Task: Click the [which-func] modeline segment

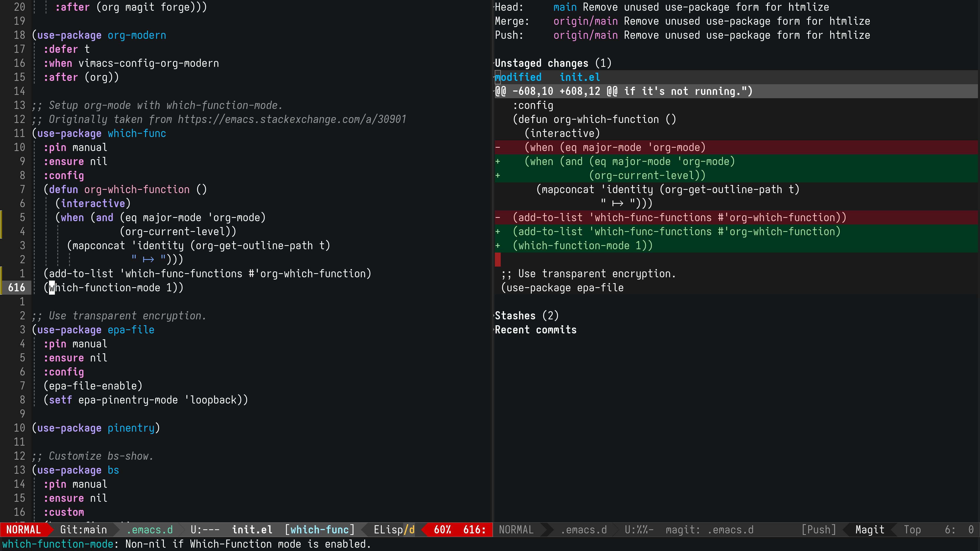Action: click(320, 530)
